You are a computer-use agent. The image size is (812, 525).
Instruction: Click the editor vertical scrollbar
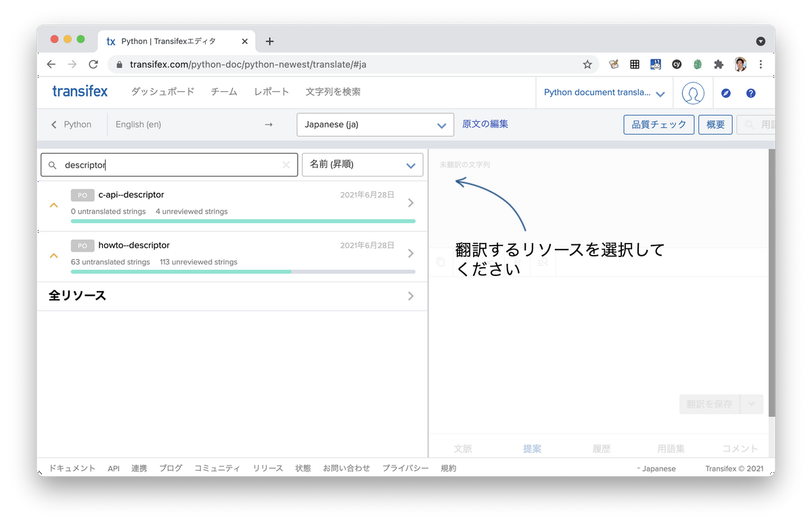(x=771, y=282)
